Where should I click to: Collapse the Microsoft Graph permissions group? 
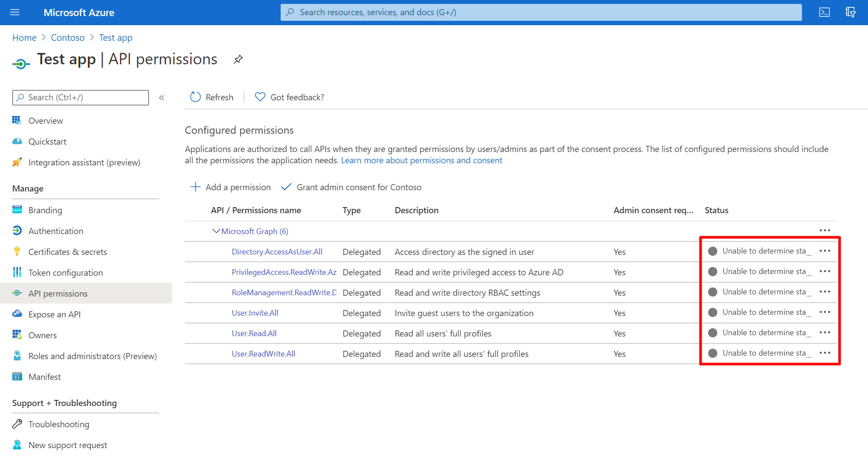point(216,231)
